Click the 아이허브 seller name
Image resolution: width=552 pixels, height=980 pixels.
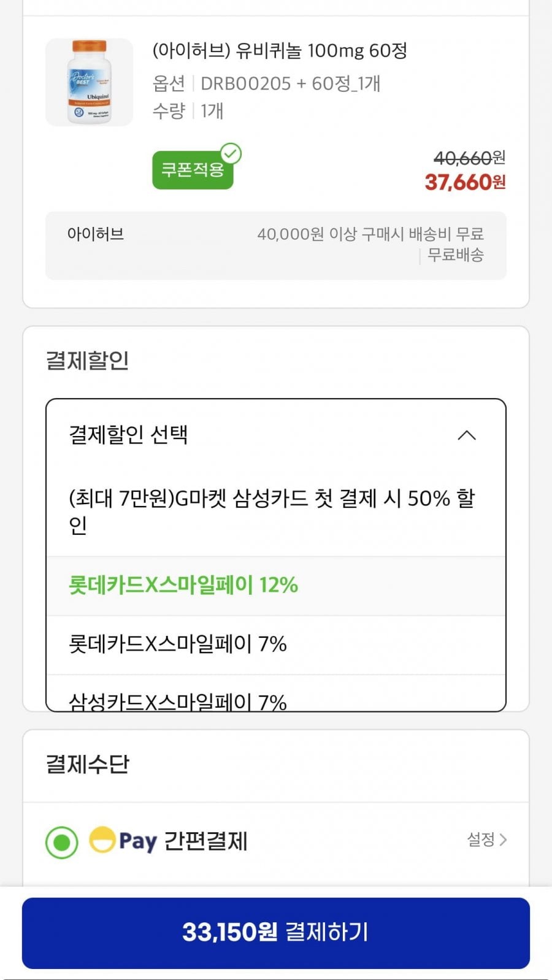click(x=96, y=234)
